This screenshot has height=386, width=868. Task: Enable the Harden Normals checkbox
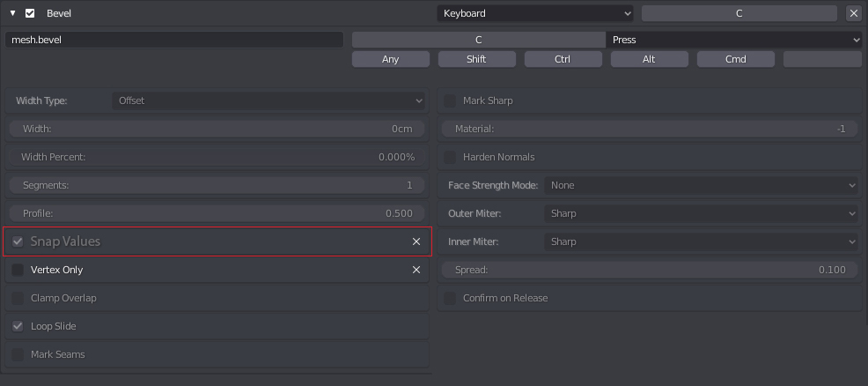tap(450, 157)
